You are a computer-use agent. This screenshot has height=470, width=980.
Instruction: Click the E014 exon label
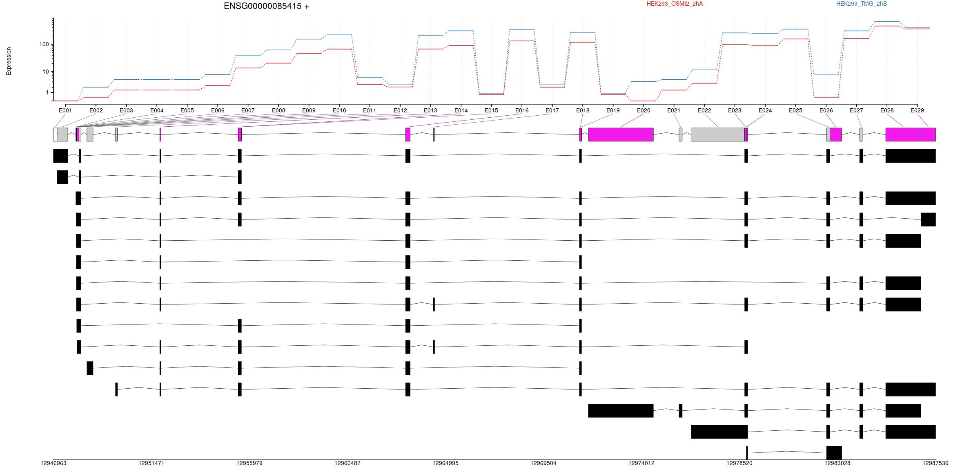[x=461, y=110]
